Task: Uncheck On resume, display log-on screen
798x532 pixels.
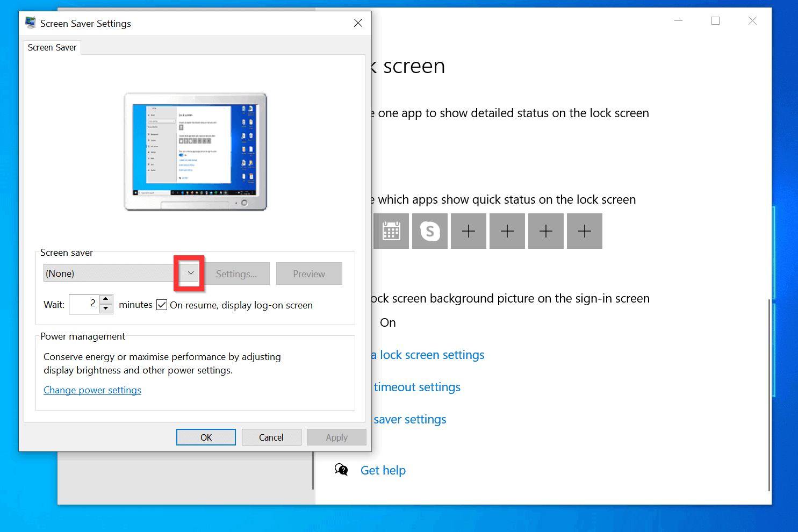Action: click(162, 305)
